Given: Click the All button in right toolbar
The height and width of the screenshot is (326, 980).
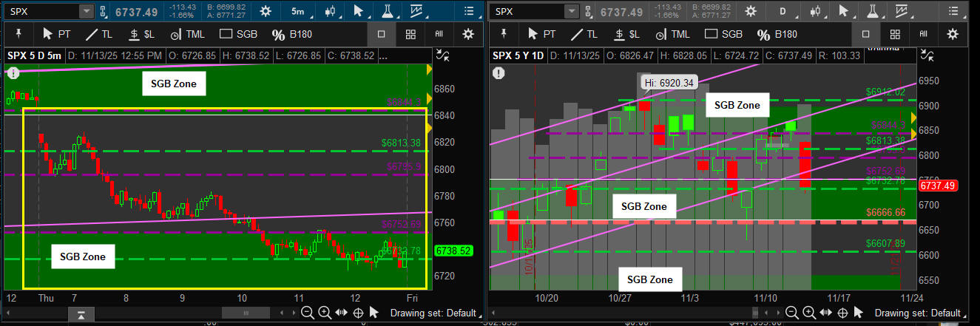Looking at the screenshot, I should pyautogui.click(x=923, y=34).
